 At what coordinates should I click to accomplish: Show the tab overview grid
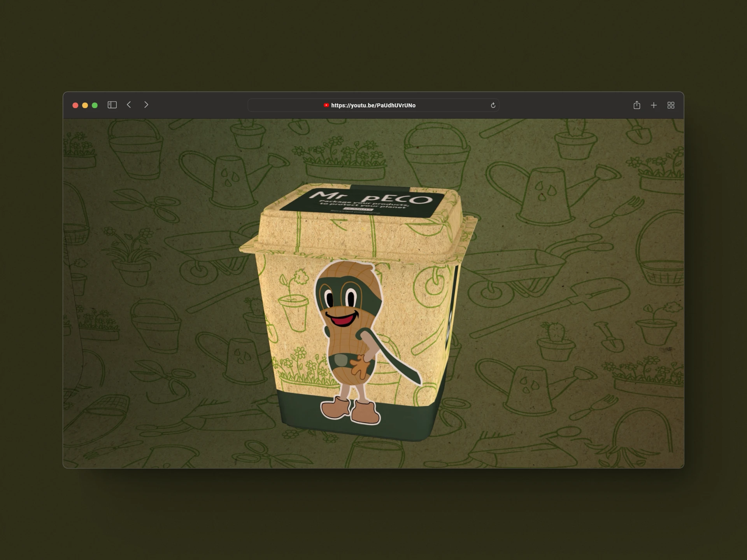coord(671,105)
